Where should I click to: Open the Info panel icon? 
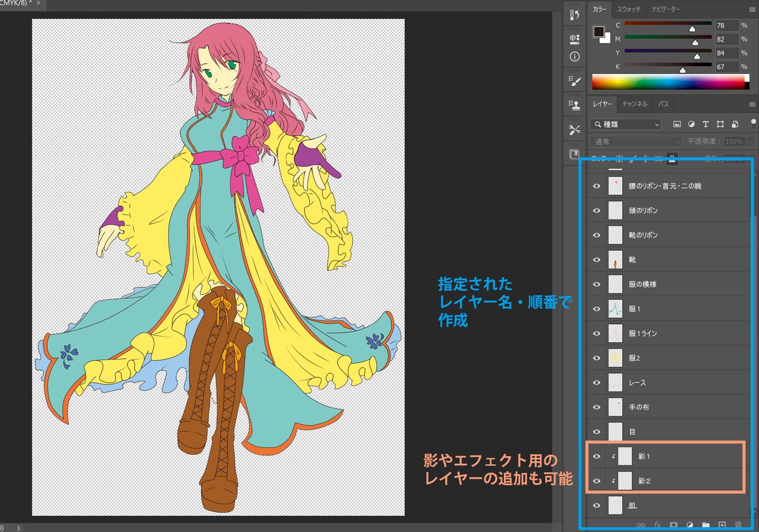(x=574, y=57)
